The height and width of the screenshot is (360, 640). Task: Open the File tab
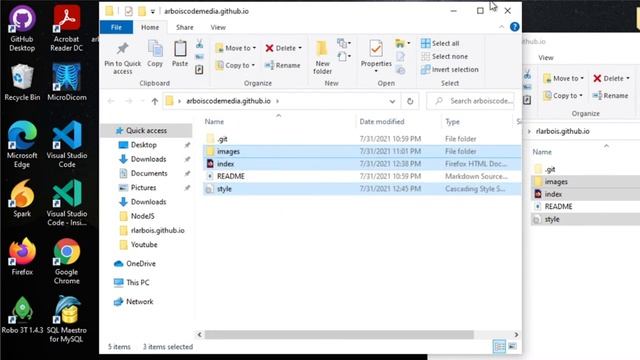pos(116,27)
